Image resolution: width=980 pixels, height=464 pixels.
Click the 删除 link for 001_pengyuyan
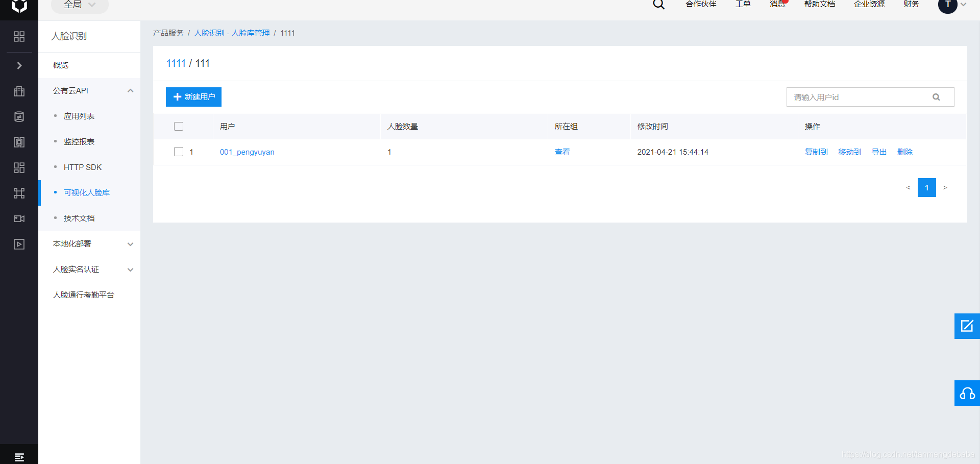tap(904, 152)
